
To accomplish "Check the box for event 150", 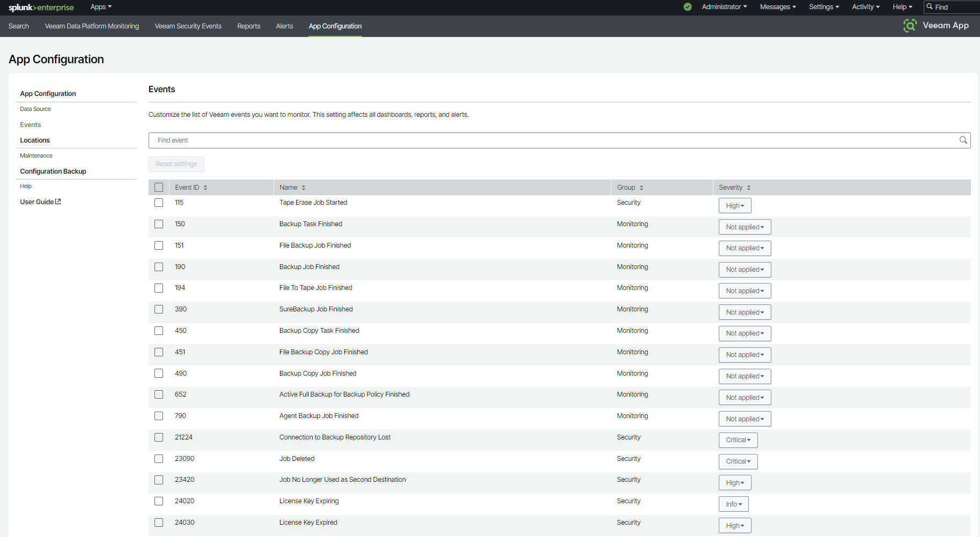I will [x=159, y=224].
